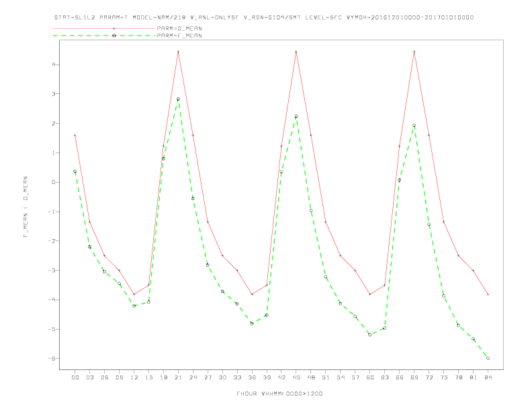Screen dimensions: 532x411
Task: Click x-axis tick label 15
Action: click(149, 377)
